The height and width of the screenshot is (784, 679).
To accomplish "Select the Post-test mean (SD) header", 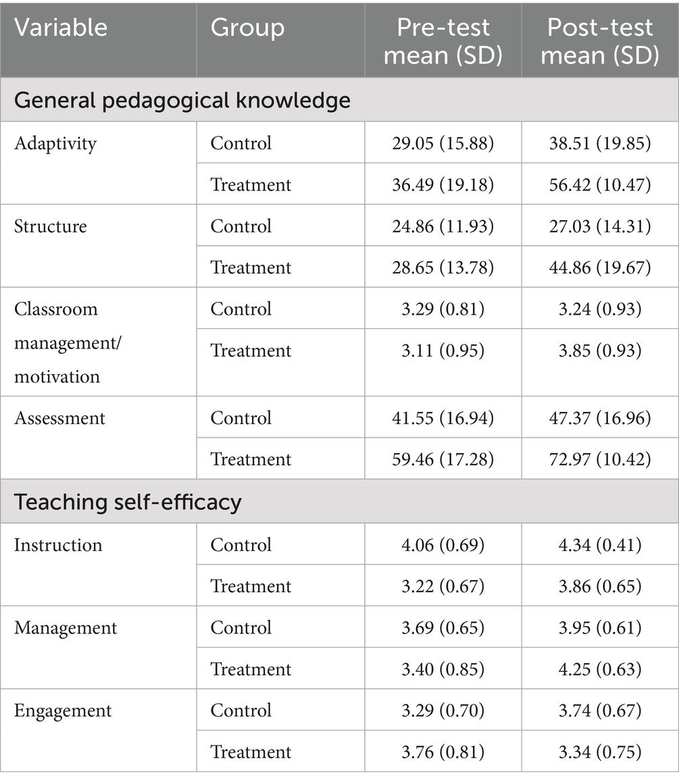I will [x=600, y=41].
